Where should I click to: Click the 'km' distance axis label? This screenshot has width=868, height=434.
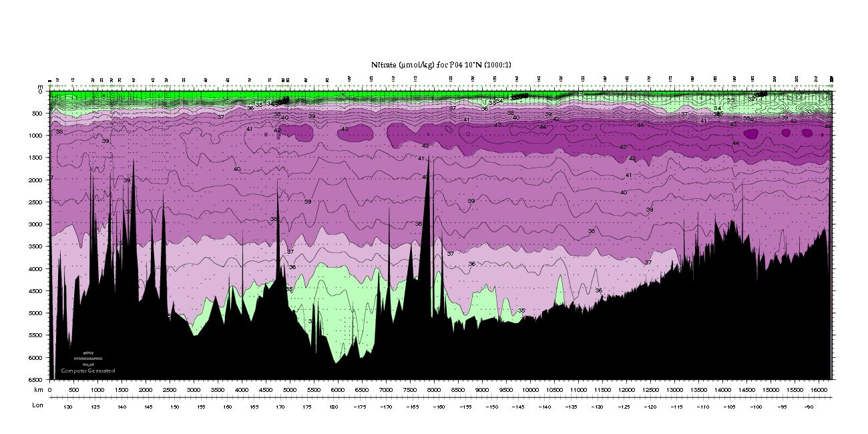coord(39,389)
